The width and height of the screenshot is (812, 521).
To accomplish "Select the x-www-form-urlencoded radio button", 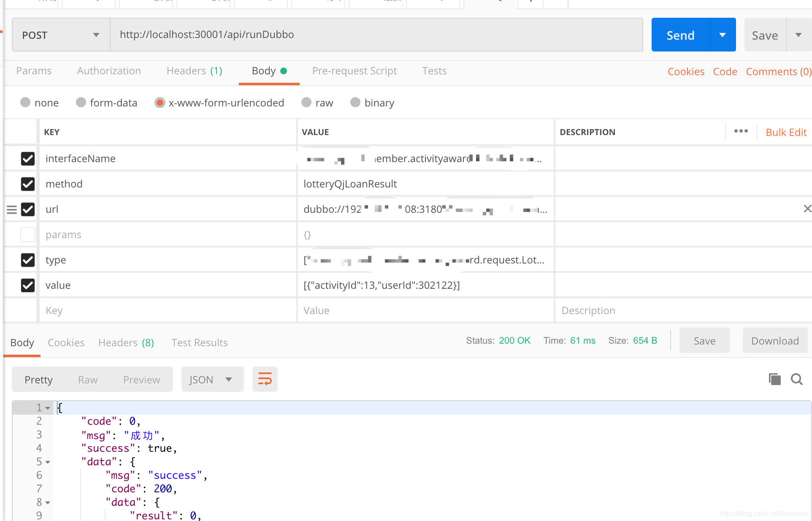I will 160,103.
